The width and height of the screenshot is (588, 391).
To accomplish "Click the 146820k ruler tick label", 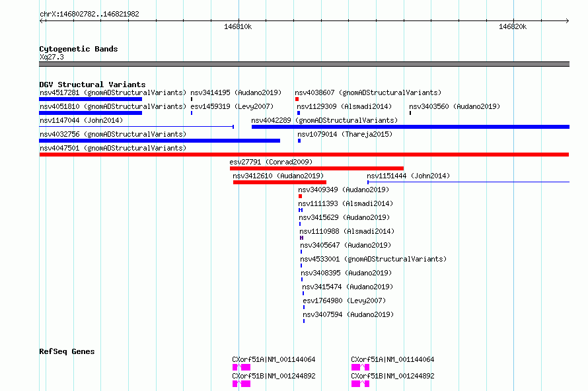I will click(x=513, y=26).
